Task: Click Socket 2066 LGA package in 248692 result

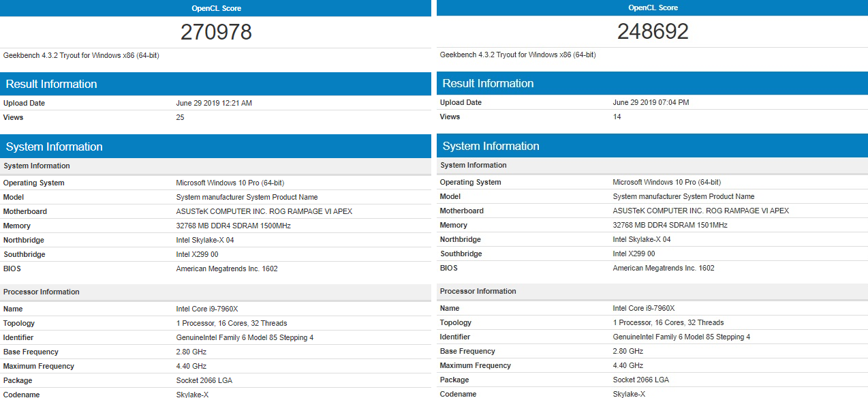Action: point(640,380)
